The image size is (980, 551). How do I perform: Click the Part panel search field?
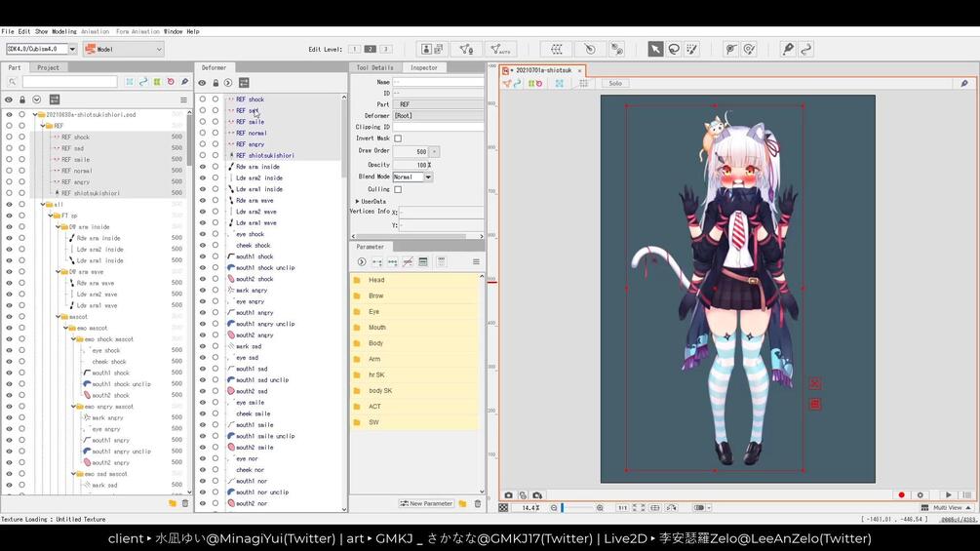click(69, 82)
